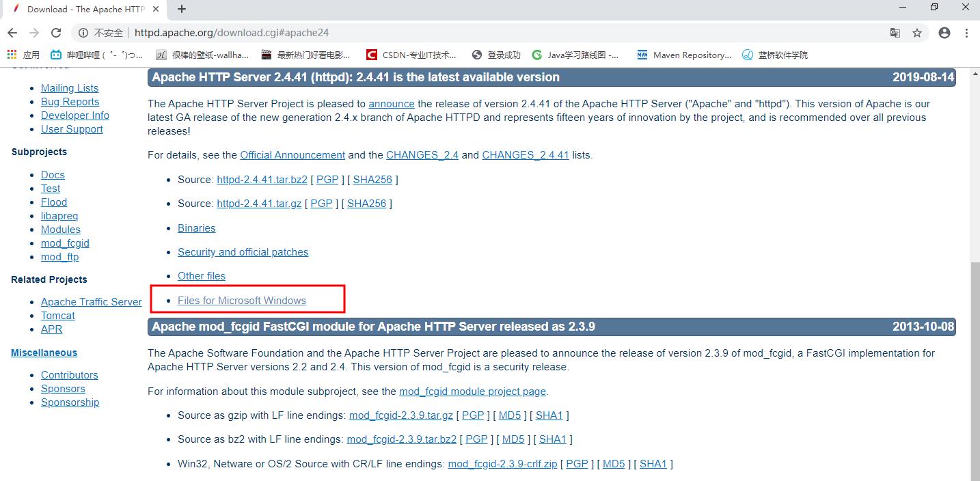
Task: Open the wallhaven wallpaper bookmark
Action: pyautogui.click(x=202, y=55)
